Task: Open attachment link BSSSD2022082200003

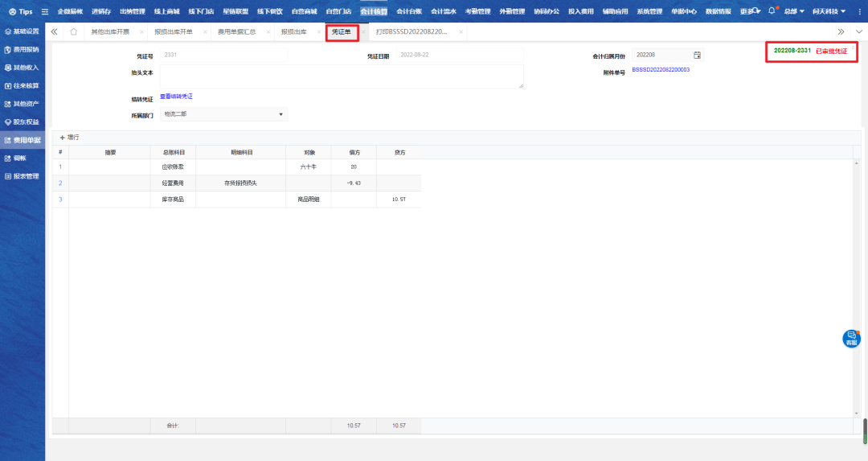Action: pyautogui.click(x=661, y=70)
